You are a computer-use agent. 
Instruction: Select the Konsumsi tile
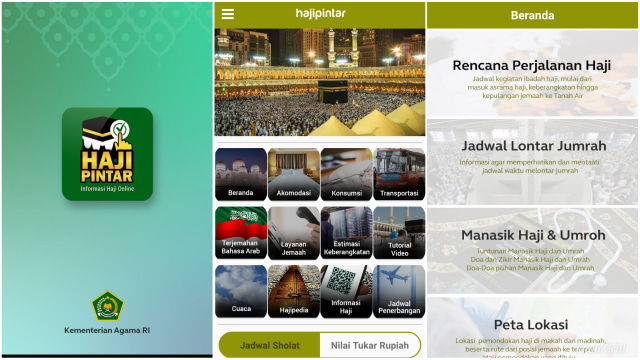(x=346, y=174)
